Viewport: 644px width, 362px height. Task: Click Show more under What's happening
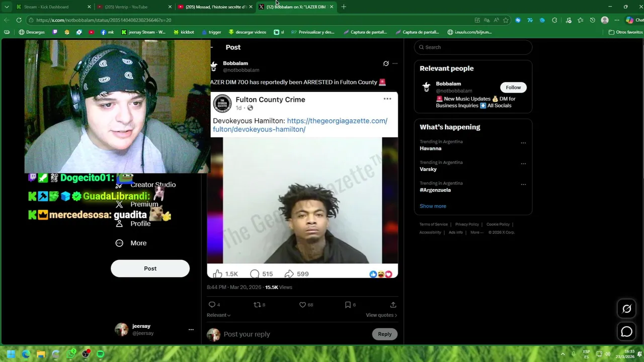(433, 206)
